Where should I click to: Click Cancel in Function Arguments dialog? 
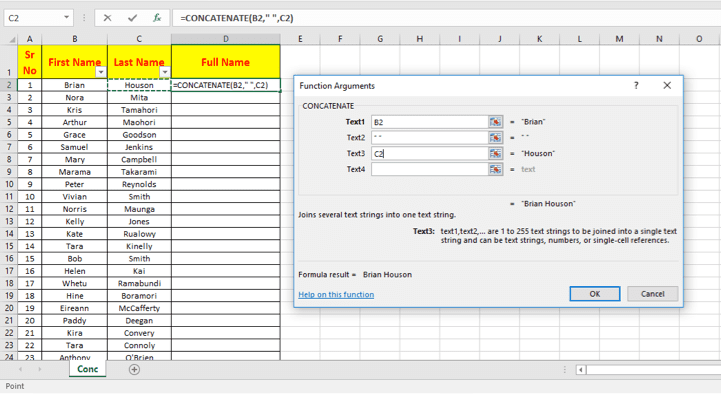click(652, 294)
